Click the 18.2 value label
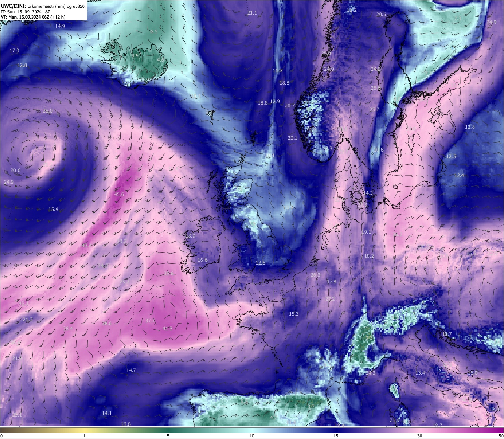The width and height of the screenshot is (504, 439). click(x=369, y=256)
